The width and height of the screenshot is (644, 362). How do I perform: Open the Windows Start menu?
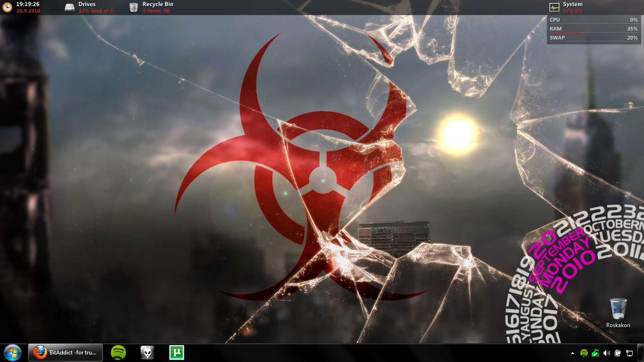tap(12, 353)
